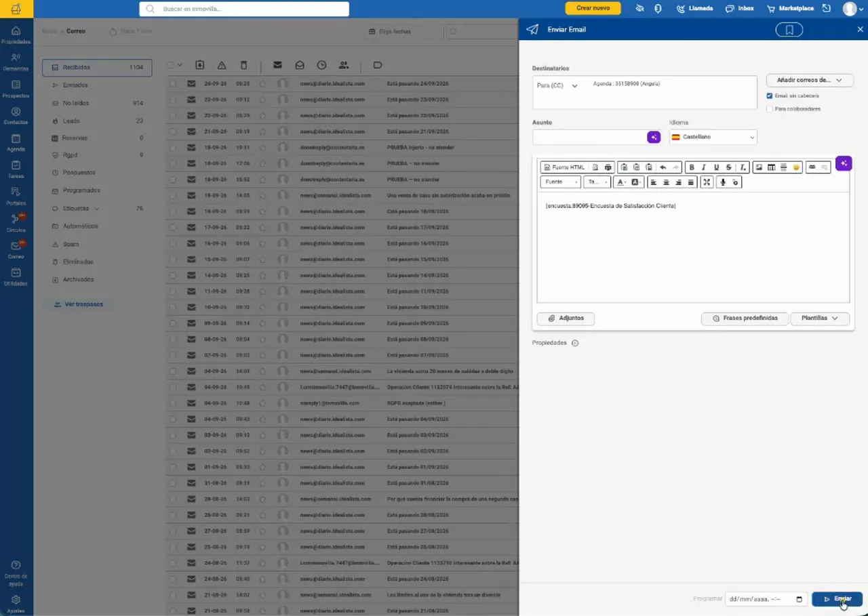Click the purple AI button beside the editor toolbar
The height and width of the screenshot is (616, 868).
844,163
